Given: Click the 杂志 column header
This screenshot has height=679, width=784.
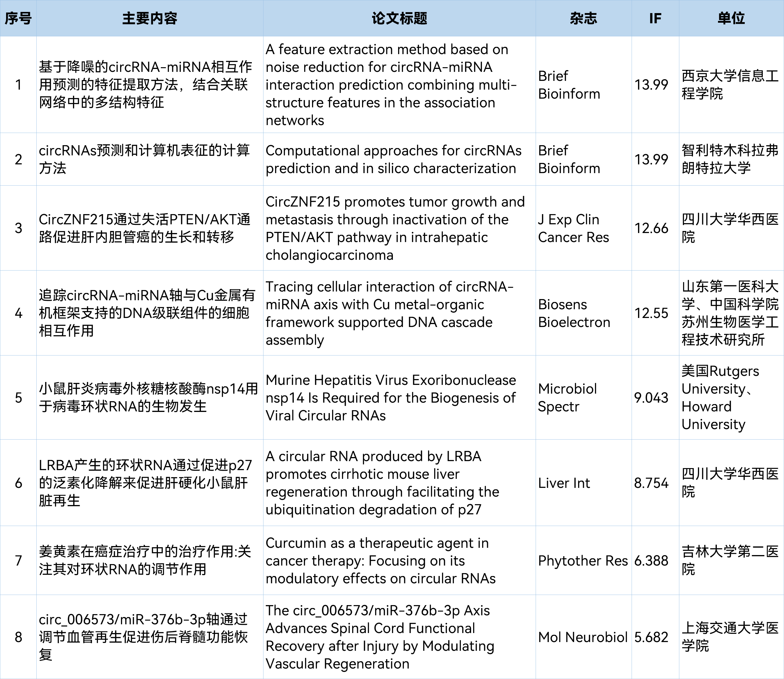Looking at the screenshot, I should coord(583,18).
